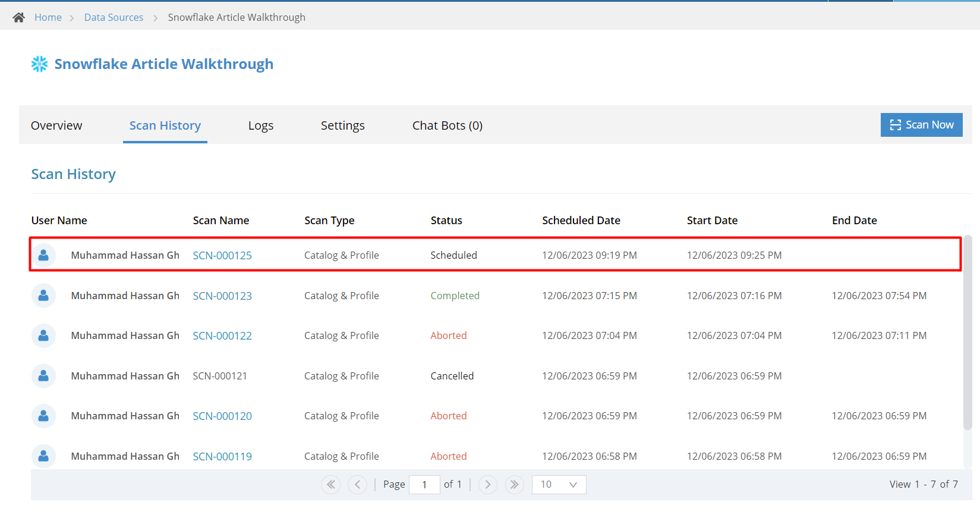This screenshot has width=980, height=521.
Task: Open scan SCN-000123 link
Action: pyautogui.click(x=222, y=296)
